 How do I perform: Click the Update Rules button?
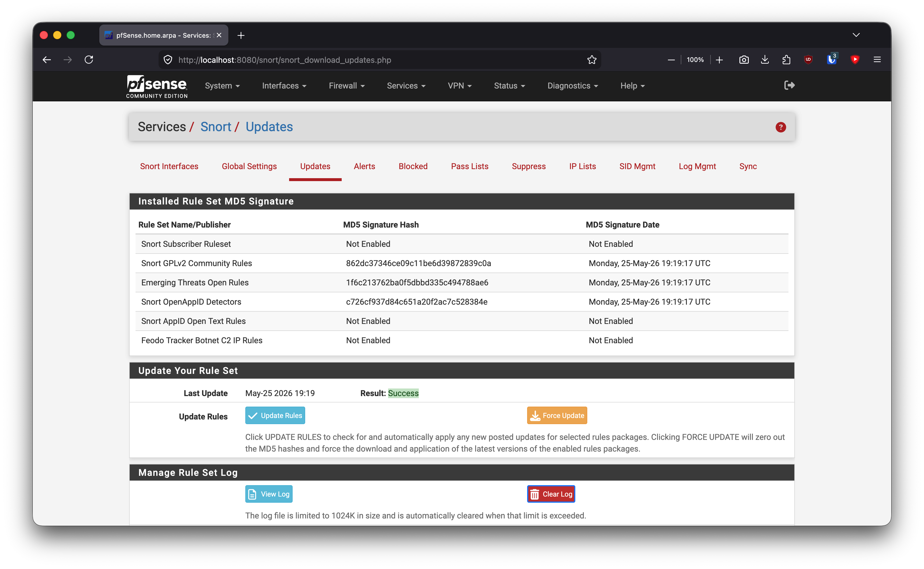point(275,415)
